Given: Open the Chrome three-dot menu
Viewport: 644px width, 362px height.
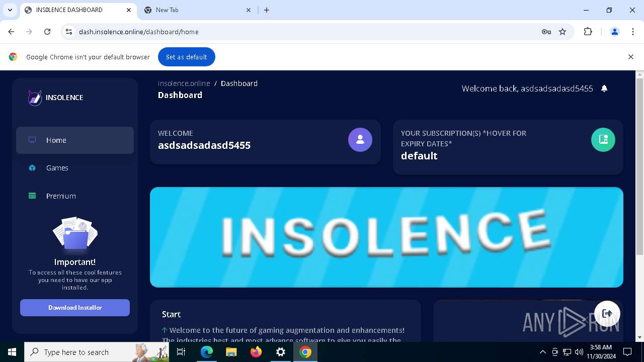Looking at the screenshot, I should coord(633,32).
